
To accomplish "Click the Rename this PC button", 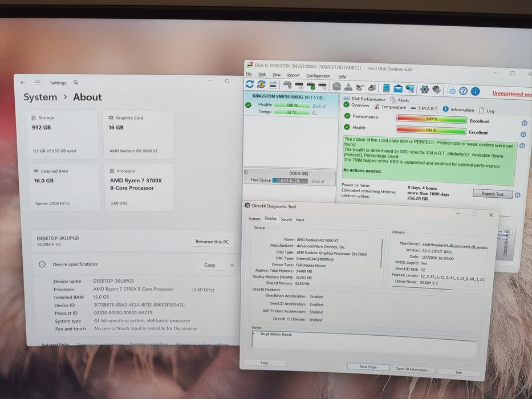I will pyautogui.click(x=212, y=242).
